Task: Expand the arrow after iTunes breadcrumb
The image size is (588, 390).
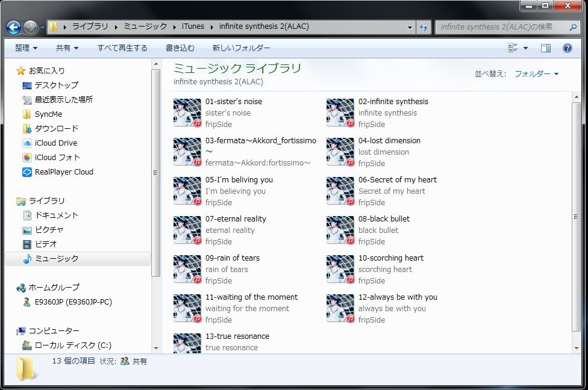Action: 211,27
